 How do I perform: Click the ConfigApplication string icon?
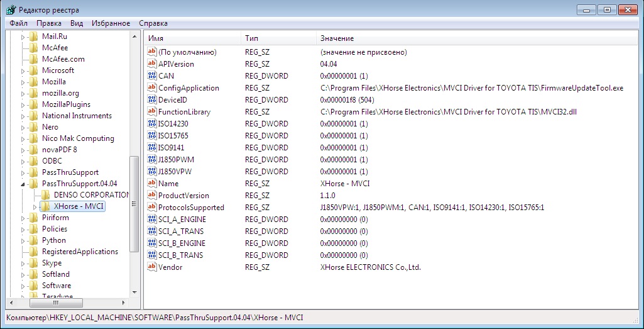click(x=152, y=87)
